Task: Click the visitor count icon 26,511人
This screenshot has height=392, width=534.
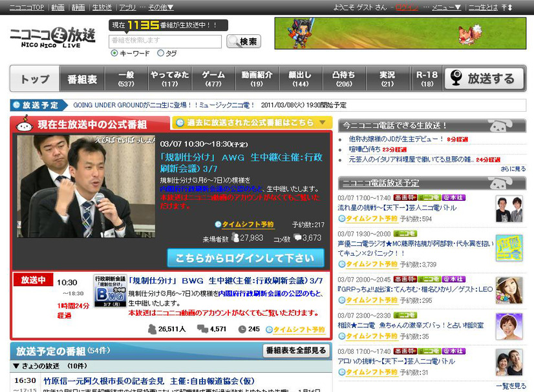Action: tap(152, 329)
